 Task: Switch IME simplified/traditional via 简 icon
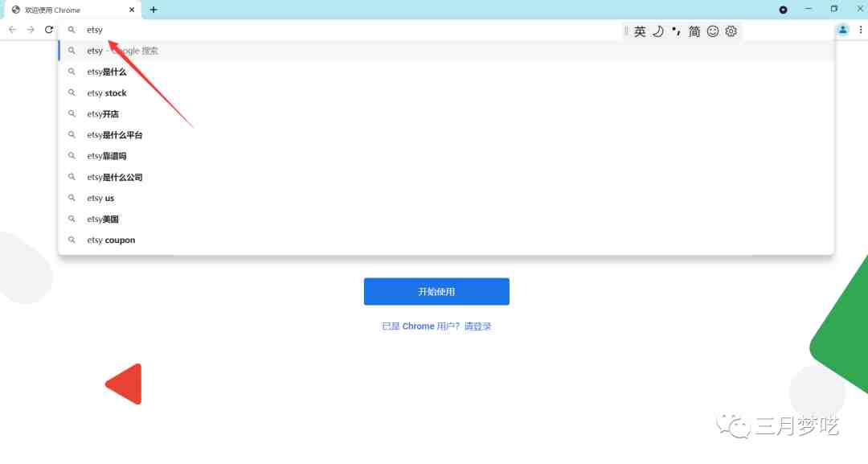pos(694,31)
